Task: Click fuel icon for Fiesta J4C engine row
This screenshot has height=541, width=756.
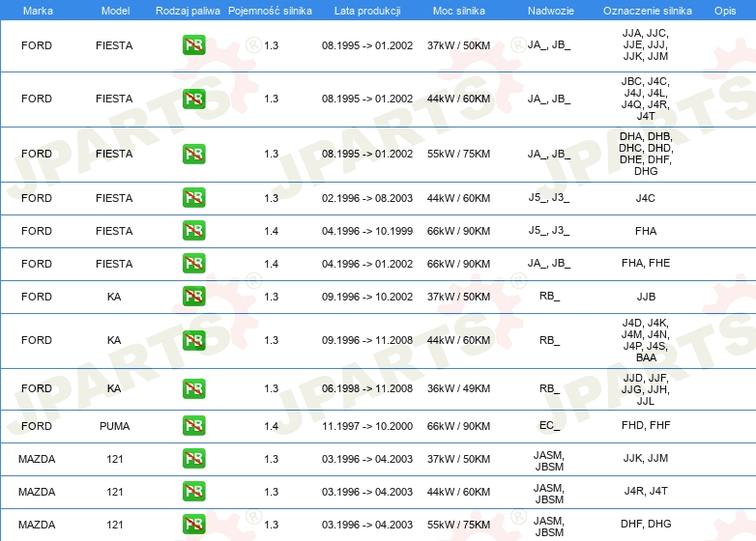Action: click(193, 198)
